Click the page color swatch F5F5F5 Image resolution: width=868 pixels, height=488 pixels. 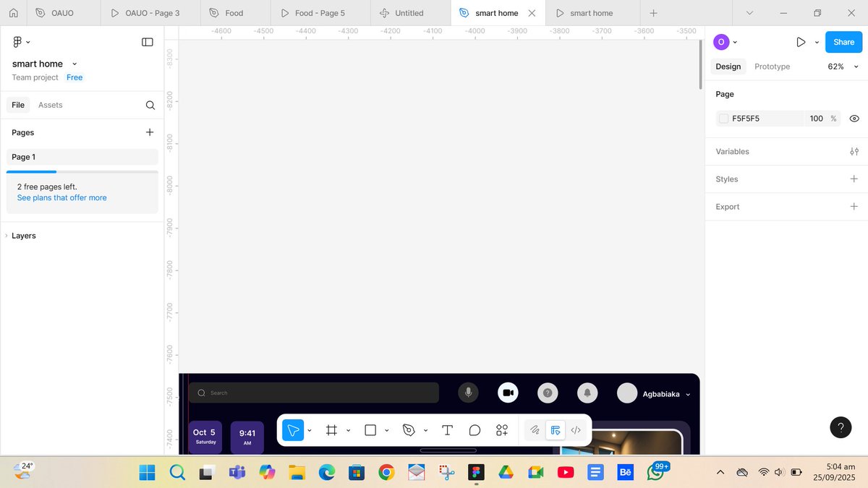tap(723, 119)
